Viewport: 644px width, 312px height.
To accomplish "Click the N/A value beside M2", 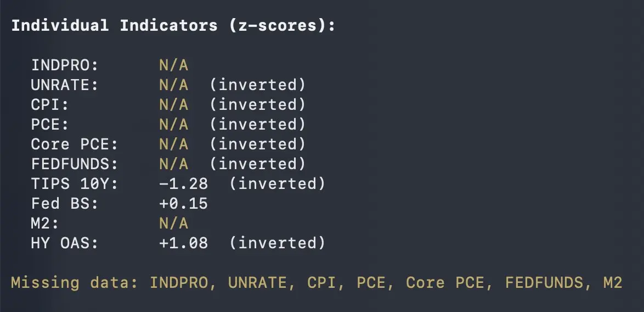I will click(x=173, y=224).
